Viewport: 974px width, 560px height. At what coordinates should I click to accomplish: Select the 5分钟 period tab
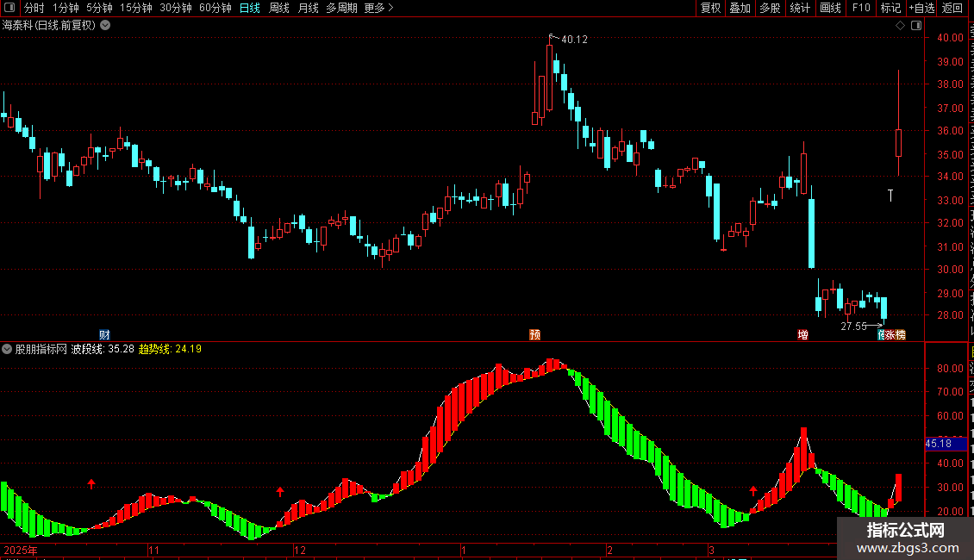(x=99, y=8)
